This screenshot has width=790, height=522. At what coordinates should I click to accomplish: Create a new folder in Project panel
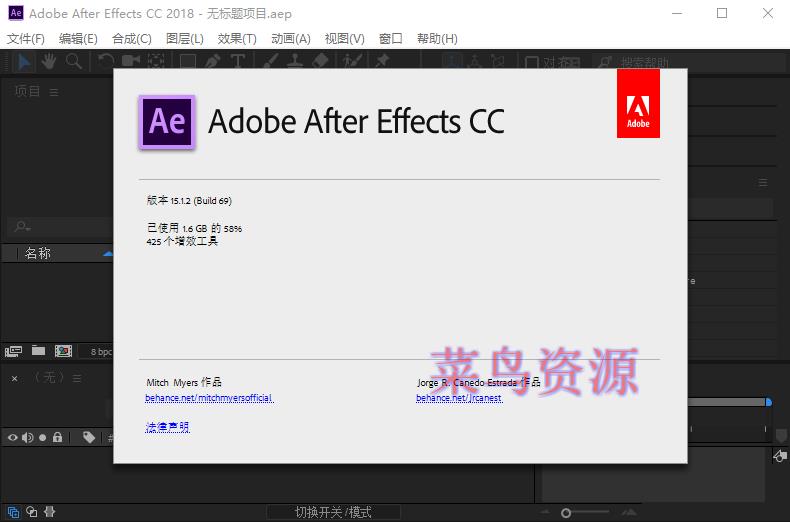coord(38,351)
